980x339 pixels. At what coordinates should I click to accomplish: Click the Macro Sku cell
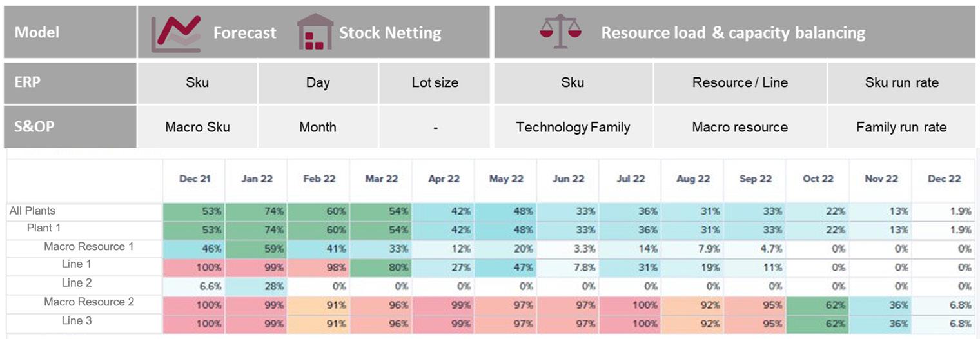(x=197, y=127)
